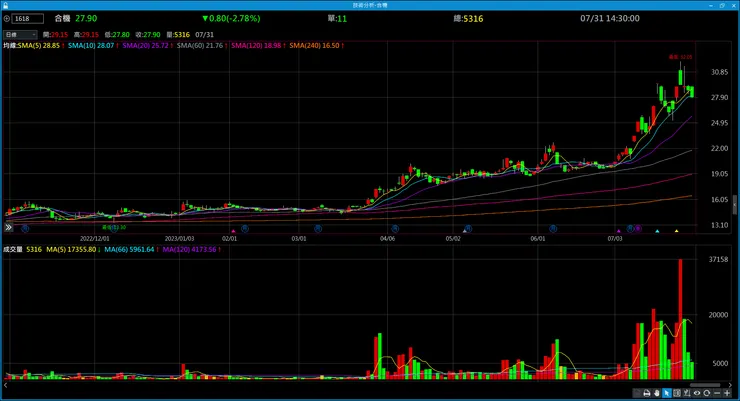Click the timestamp 07/31 14:30:00
The height and width of the screenshot is (401, 740).
(x=610, y=18)
